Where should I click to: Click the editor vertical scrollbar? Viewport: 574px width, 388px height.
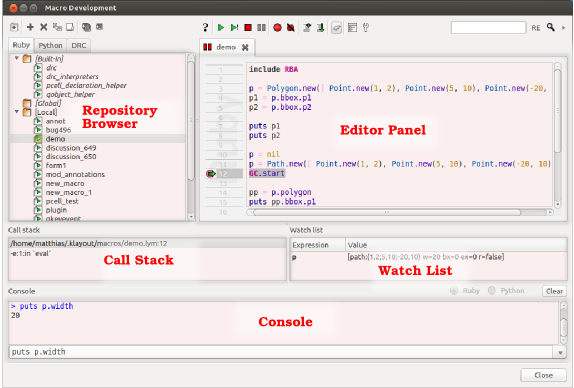coord(558,111)
